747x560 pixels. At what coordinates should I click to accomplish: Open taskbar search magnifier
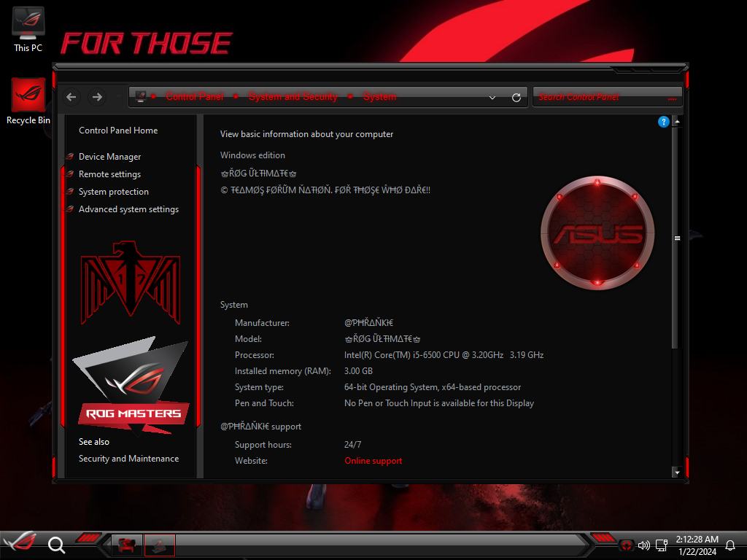tap(56, 545)
